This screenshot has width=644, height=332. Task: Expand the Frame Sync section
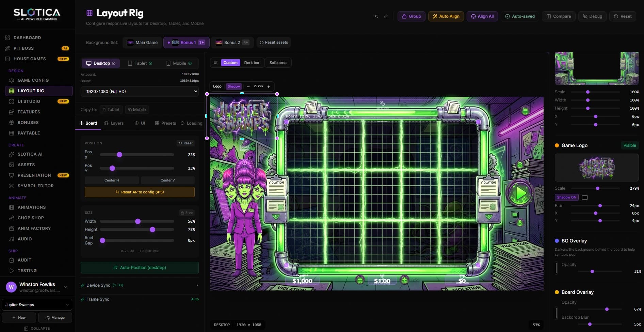140,299
